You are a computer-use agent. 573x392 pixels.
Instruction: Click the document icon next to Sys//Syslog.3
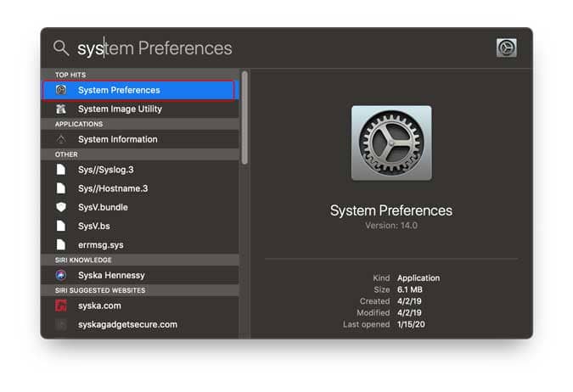click(x=61, y=170)
